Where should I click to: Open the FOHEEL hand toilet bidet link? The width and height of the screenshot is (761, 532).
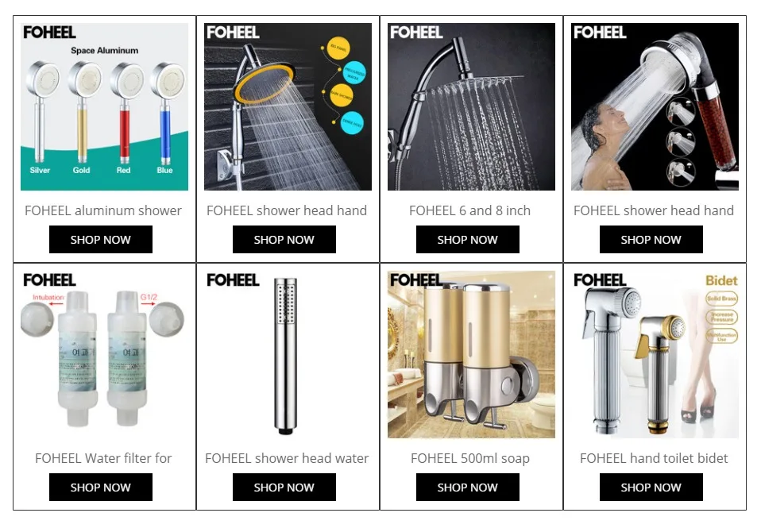pos(654,458)
